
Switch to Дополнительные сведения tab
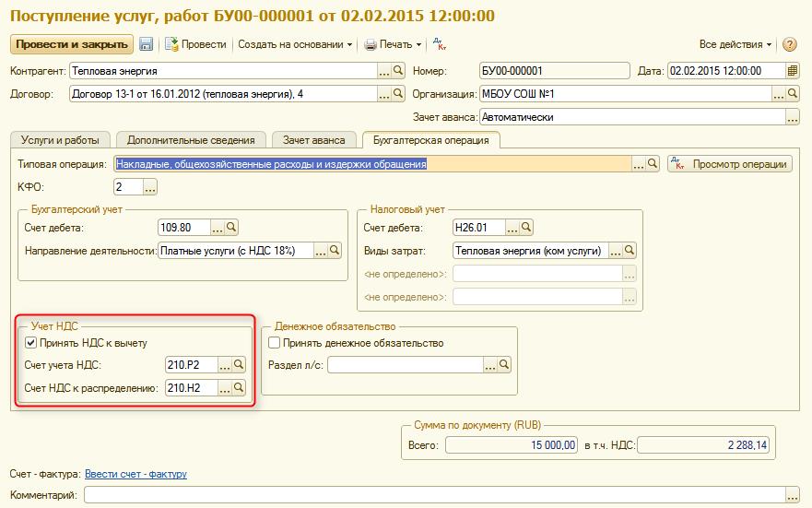191,140
